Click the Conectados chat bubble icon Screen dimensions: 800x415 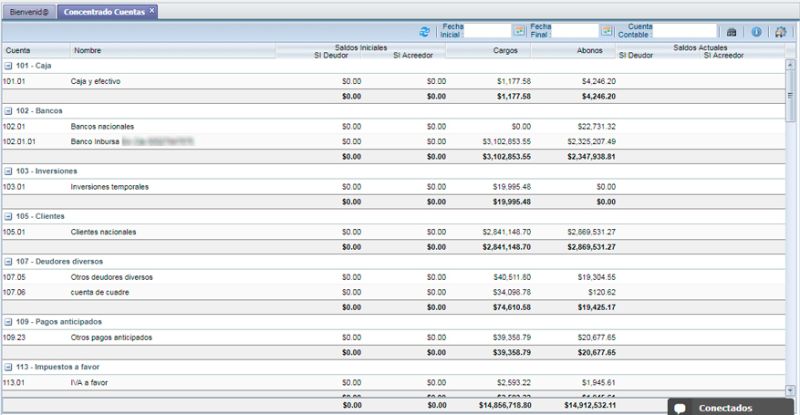click(x=680, y=407)
